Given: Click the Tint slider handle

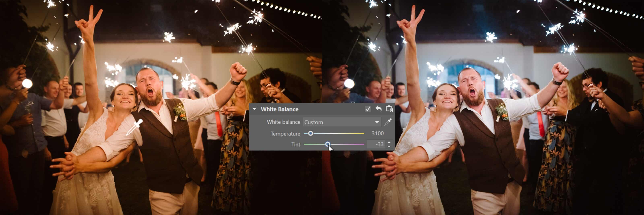Looking at the screenshot, I should point(327,144).
